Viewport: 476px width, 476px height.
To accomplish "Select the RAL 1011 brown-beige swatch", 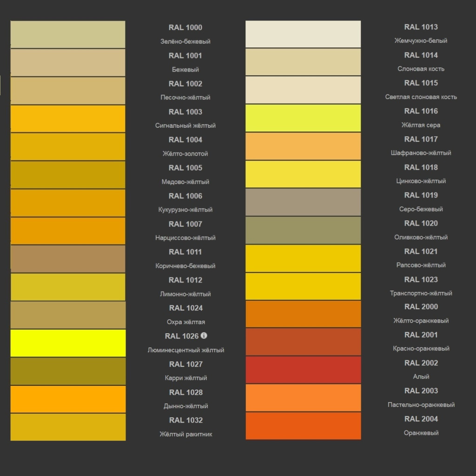I will click(x=68, y=259).
